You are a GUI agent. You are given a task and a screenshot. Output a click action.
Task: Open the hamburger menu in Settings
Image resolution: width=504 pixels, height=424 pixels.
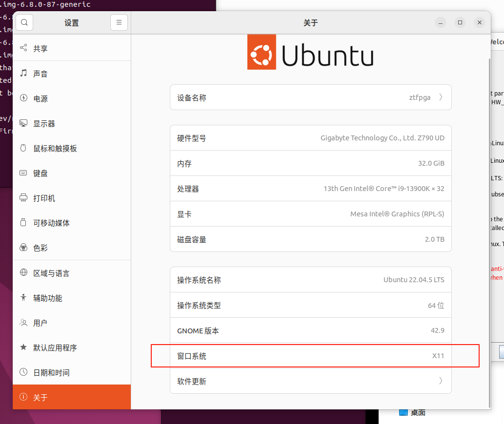coord(119,22)
